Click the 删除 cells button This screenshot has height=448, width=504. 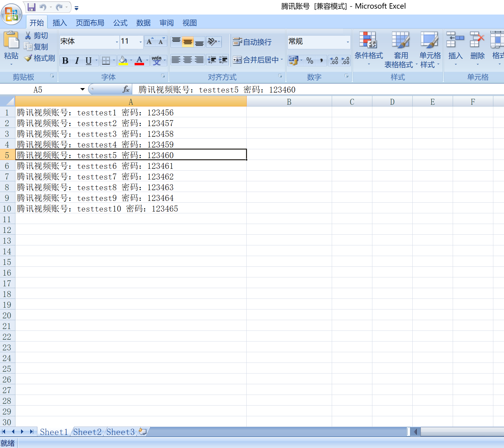pyautogui.click(x=477, y=49)
